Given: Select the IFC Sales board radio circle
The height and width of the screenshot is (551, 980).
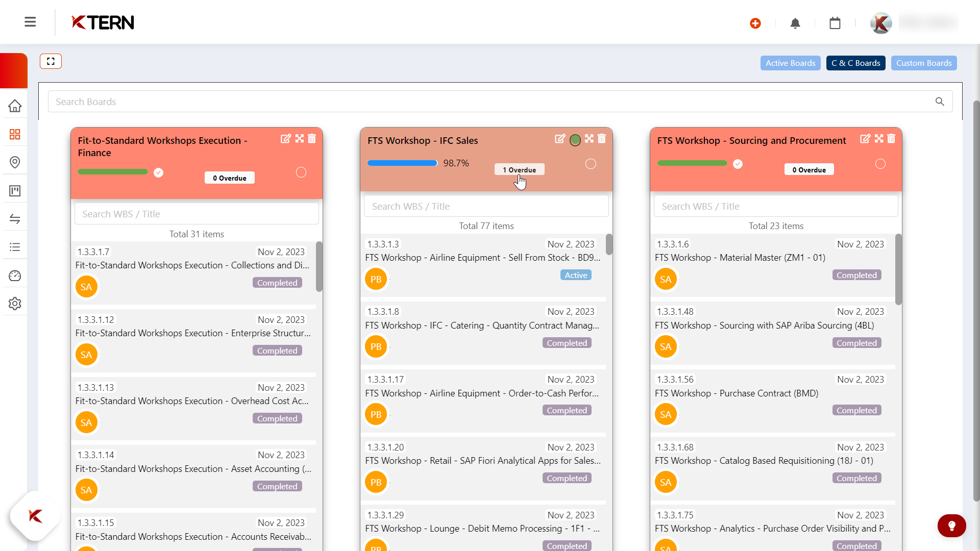Looking at the screenshot, I should click(x=591, y=164).
